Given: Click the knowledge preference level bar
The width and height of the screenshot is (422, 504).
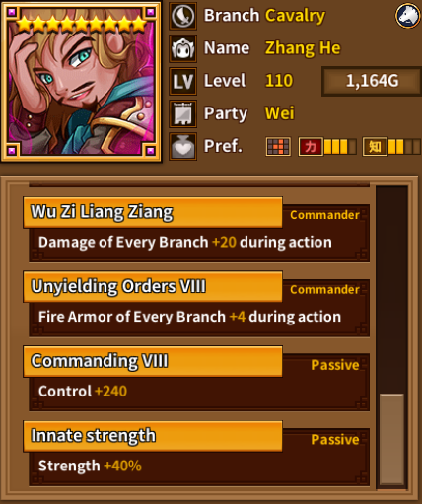Looking at the screenshot, I should (x=404, y=147).
